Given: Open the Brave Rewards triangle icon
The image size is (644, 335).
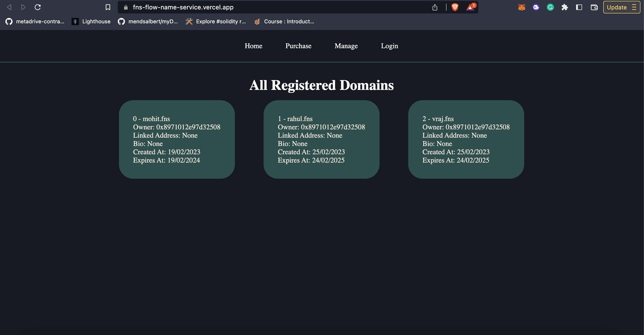Looking at the screenshot, I should 470,7.
